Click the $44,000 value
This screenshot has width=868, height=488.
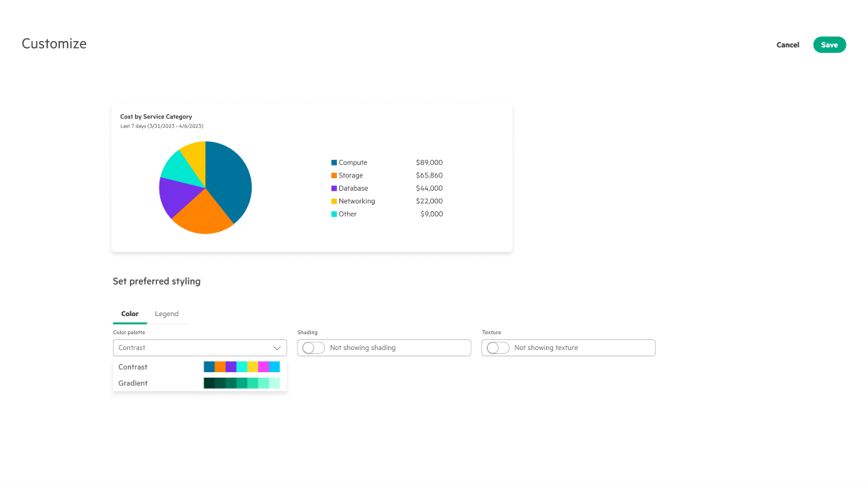429,188
